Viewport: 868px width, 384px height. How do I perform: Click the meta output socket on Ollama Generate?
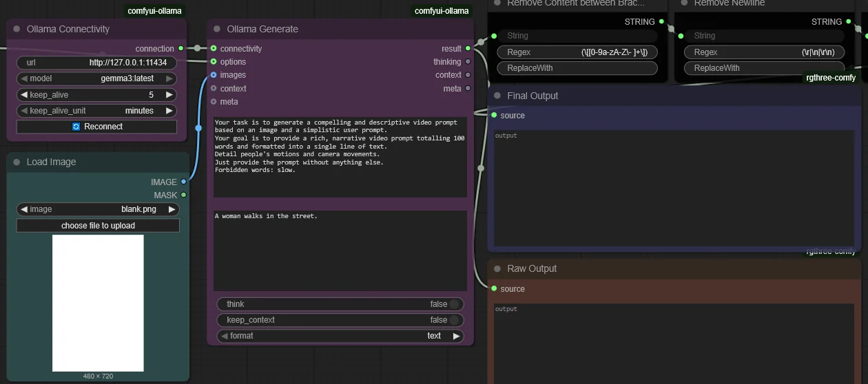tap(468, 88)
